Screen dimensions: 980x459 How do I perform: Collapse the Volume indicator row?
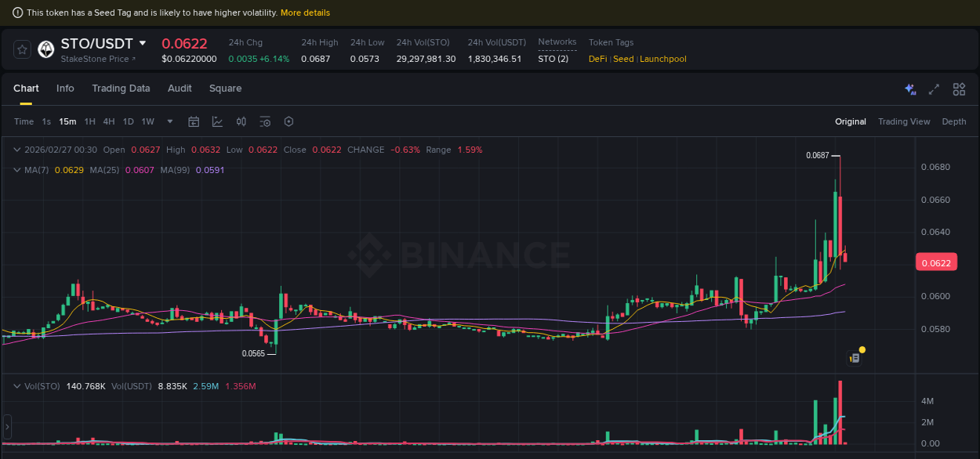17,386
